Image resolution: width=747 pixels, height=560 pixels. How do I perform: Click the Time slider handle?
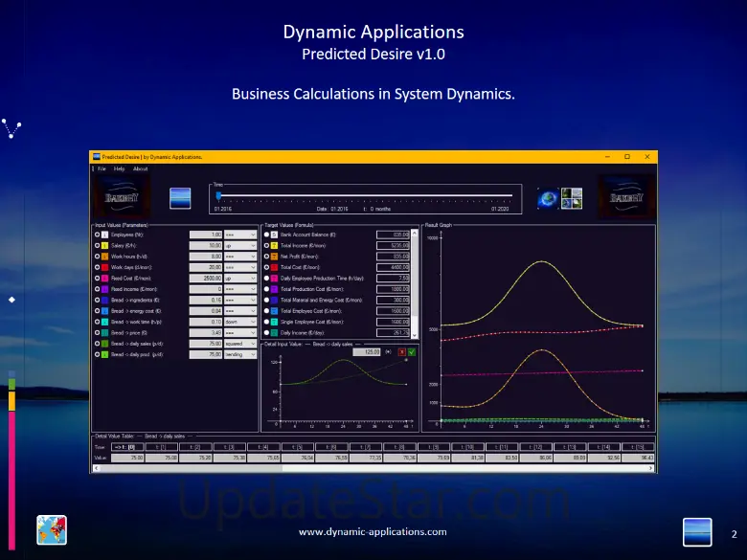pyautogui.click(x=218, y=195)
